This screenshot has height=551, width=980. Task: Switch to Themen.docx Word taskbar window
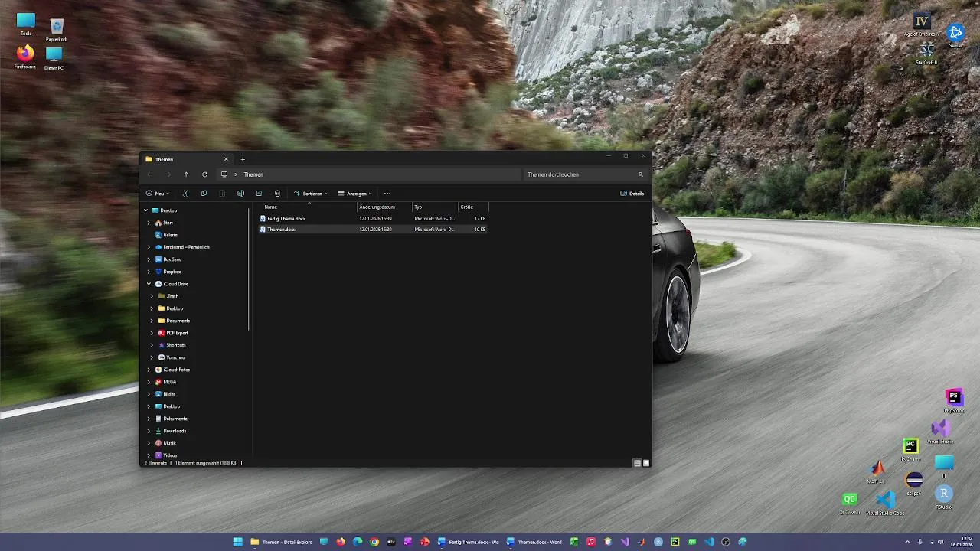[x=534, y=542]
